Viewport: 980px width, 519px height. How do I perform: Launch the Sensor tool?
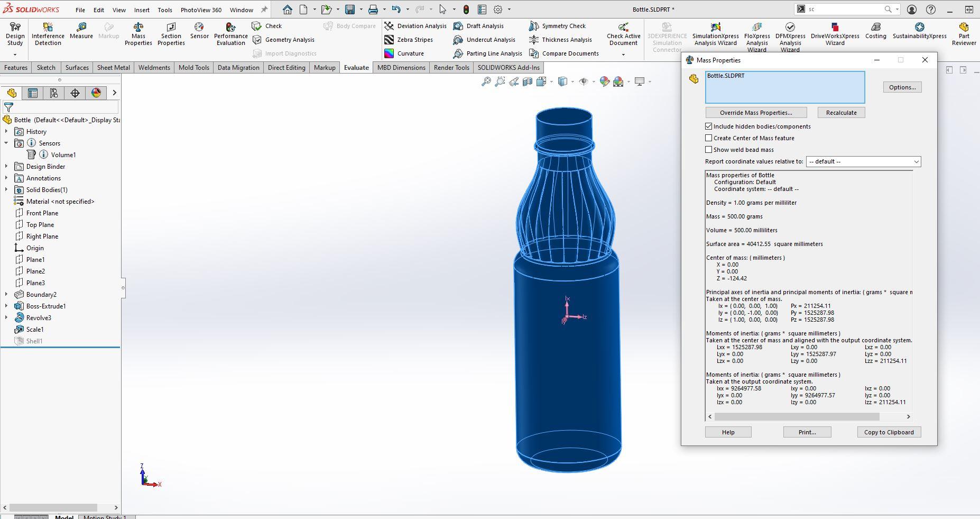click(x=199, y=31)
